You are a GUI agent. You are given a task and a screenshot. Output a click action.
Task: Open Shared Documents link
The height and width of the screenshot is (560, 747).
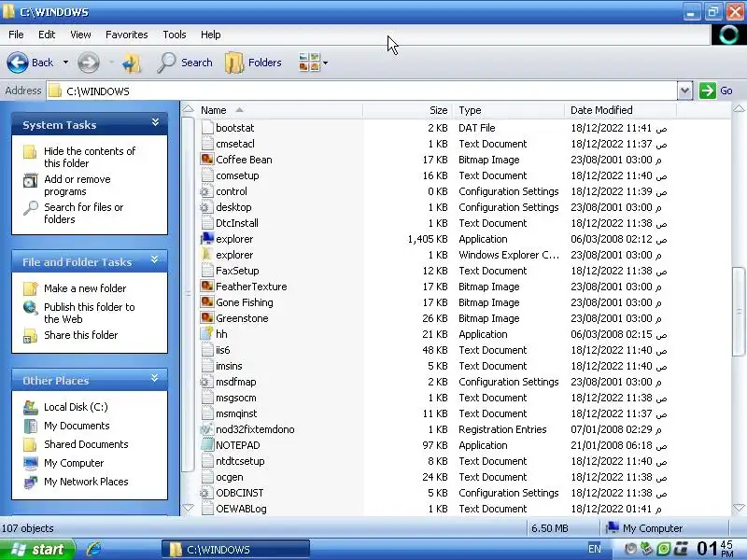tap(86, 444)
